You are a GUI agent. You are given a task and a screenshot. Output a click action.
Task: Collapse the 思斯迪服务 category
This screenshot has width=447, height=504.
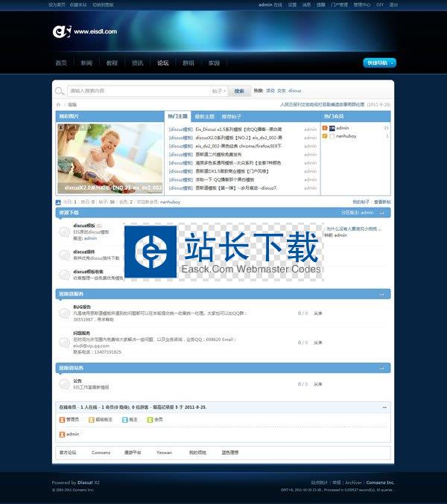click(x=381, y=294)
